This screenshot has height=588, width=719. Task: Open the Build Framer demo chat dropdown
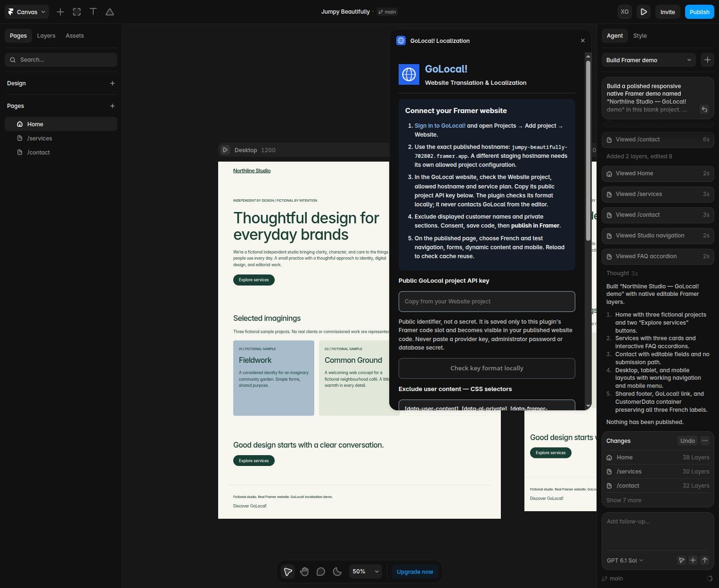649,60
